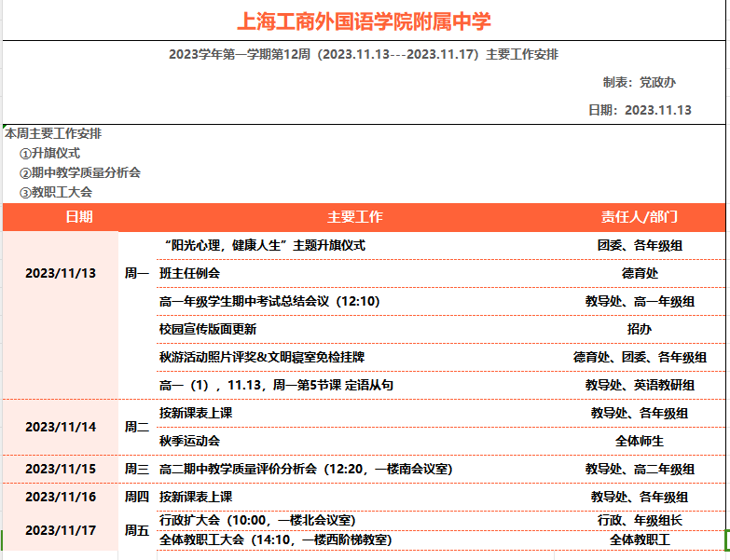Click the 教导处、高一年级组 cell
Image resolution: width=730 pixels, height=560 pixels.
click(640, 301)
